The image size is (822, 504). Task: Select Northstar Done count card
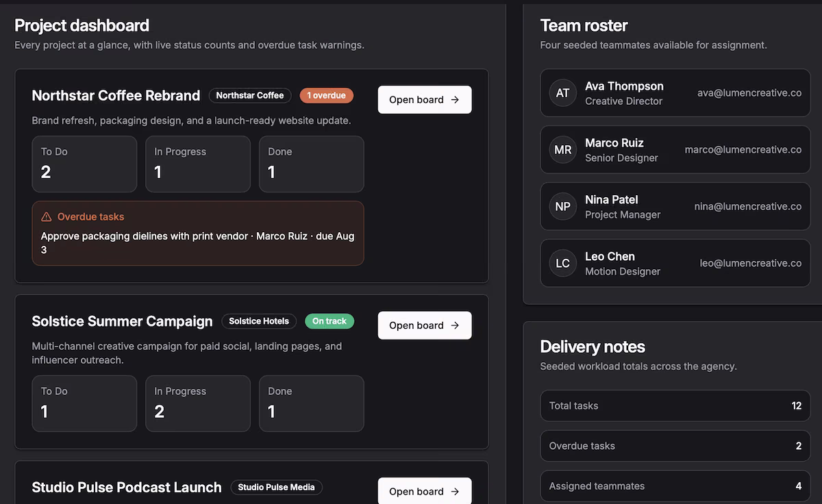(x=312, y=164)
